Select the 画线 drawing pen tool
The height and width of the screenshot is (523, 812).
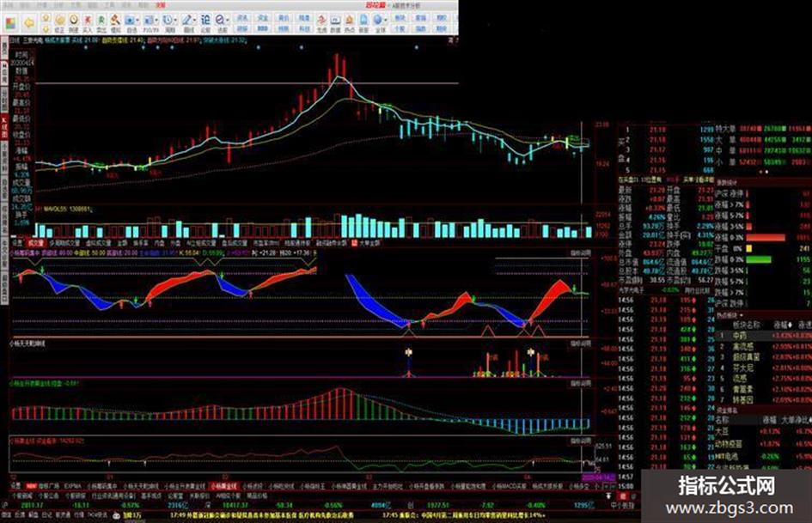pos(186,24)
